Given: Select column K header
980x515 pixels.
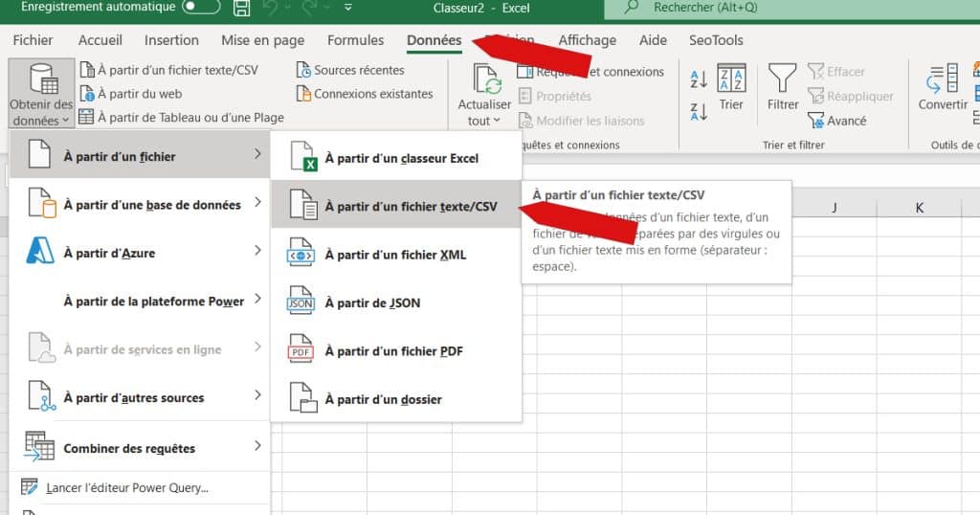Looking at the screenshot, I should 920,208.
